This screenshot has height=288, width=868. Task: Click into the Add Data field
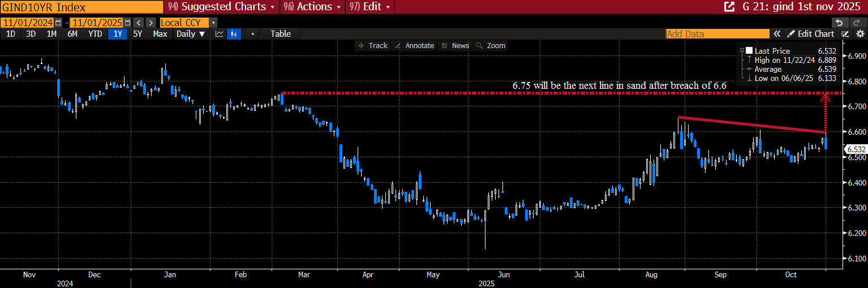coord(717,34)
